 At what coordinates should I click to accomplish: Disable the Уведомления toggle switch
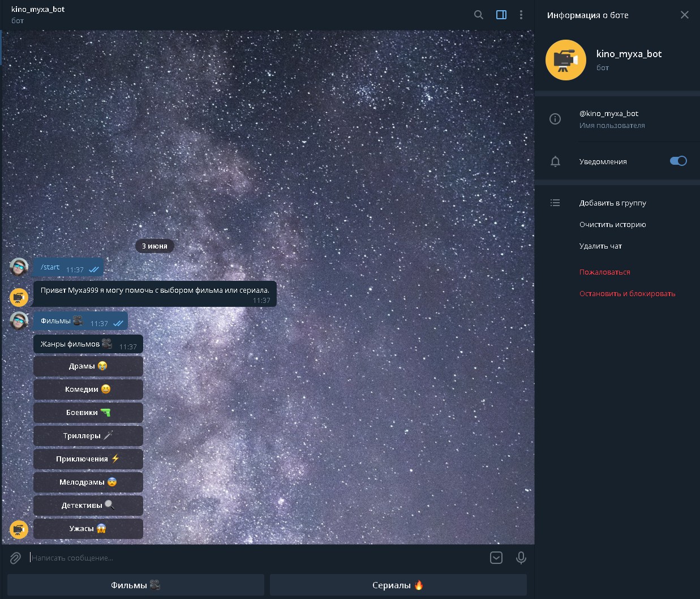coord(678,161)
